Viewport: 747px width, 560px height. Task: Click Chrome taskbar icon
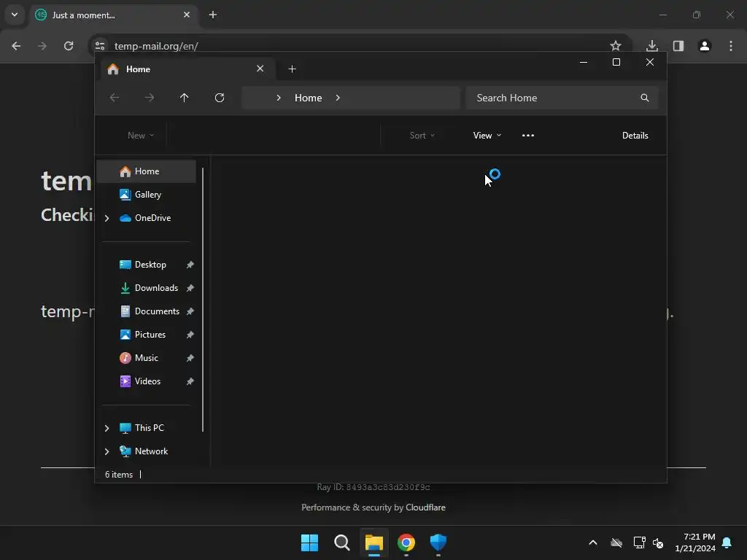406,542
